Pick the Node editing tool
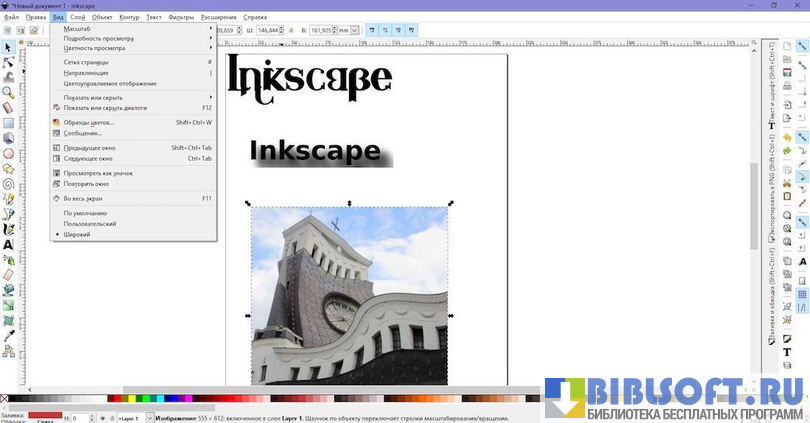Viewport: 810px width, 423px height. coord(8,62)
